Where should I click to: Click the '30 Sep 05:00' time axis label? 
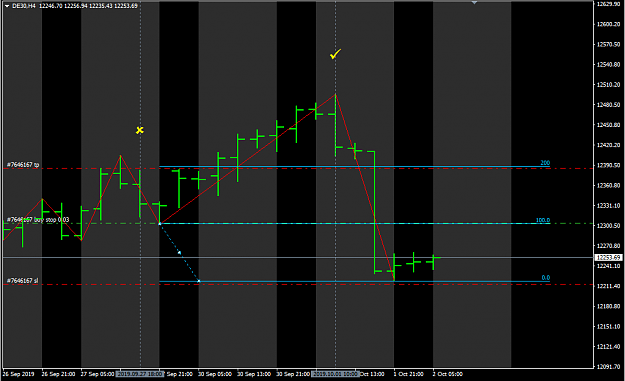[215, 374]
